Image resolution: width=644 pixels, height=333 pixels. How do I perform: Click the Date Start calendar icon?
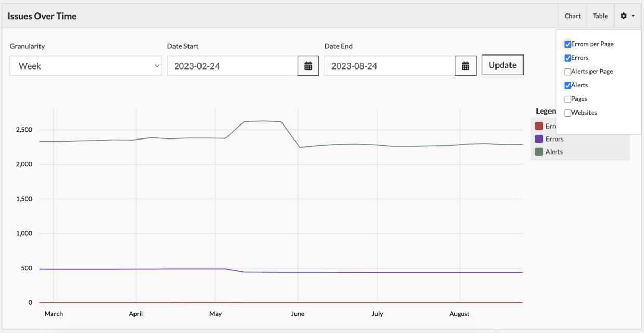point(308,65)
